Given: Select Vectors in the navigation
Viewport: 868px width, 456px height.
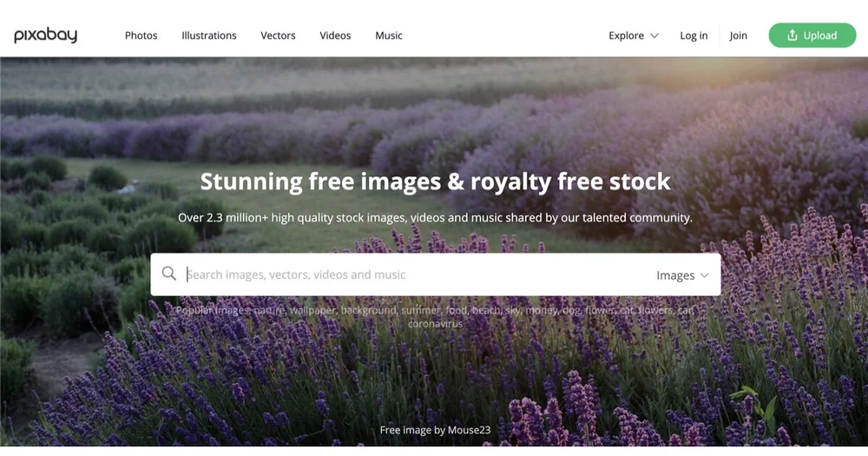Looking at the screenshot, I should pos(278,36).
